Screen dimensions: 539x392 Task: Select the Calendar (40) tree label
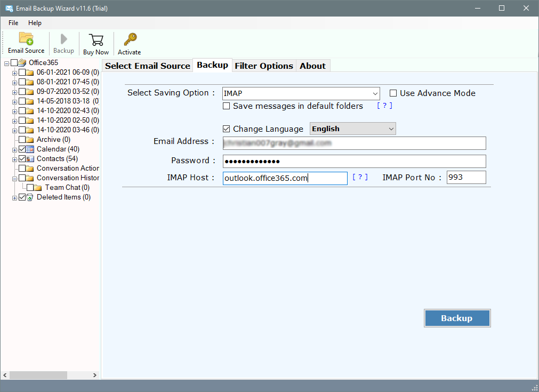tap(58, 149)
